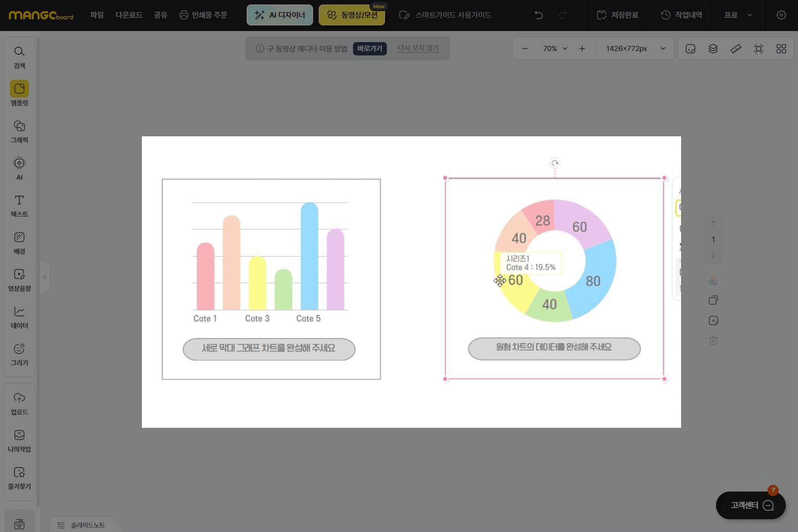The width and height of the screenshot is (798, 532).
Task: Open the 파일 menu
Action: point(97,15)
